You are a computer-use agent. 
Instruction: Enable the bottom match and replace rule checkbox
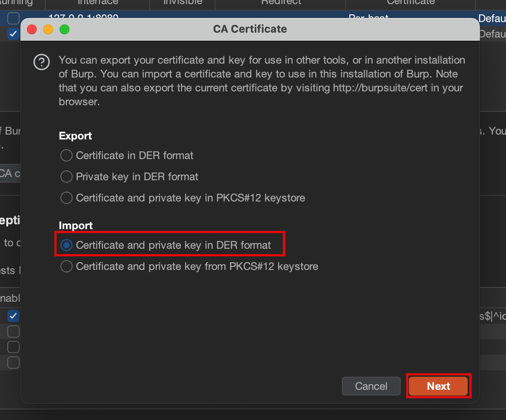pyautogui.click(x=13, y=363)
